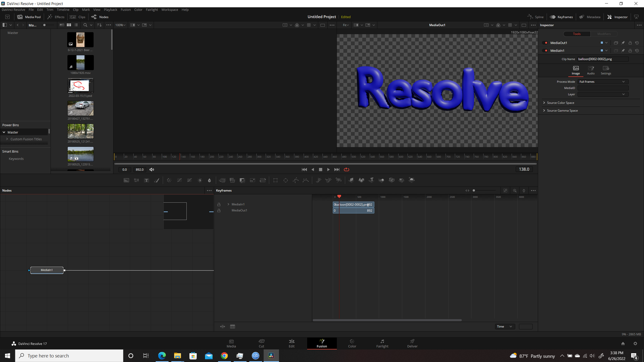644x362 pixels.
Task: Switch to the Color page
Action: [352, 343]
